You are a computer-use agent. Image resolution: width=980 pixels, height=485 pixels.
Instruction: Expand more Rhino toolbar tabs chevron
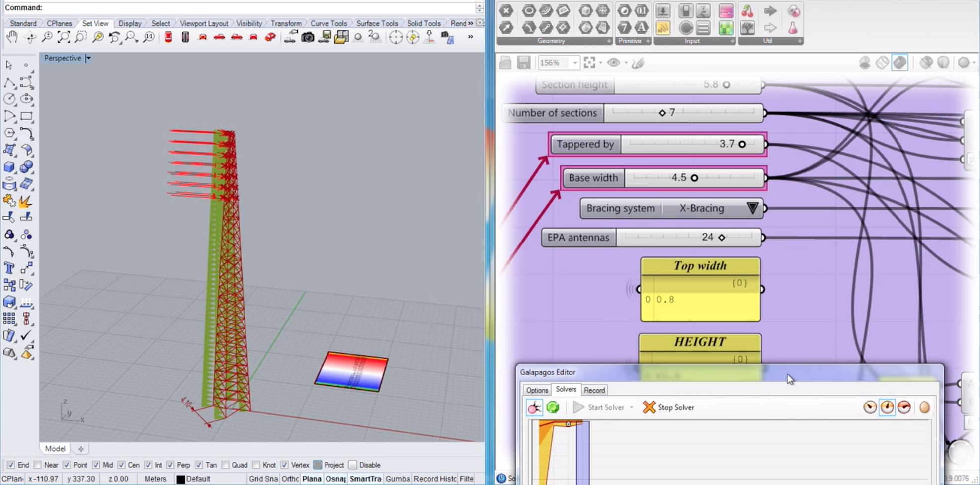(471, 23)
